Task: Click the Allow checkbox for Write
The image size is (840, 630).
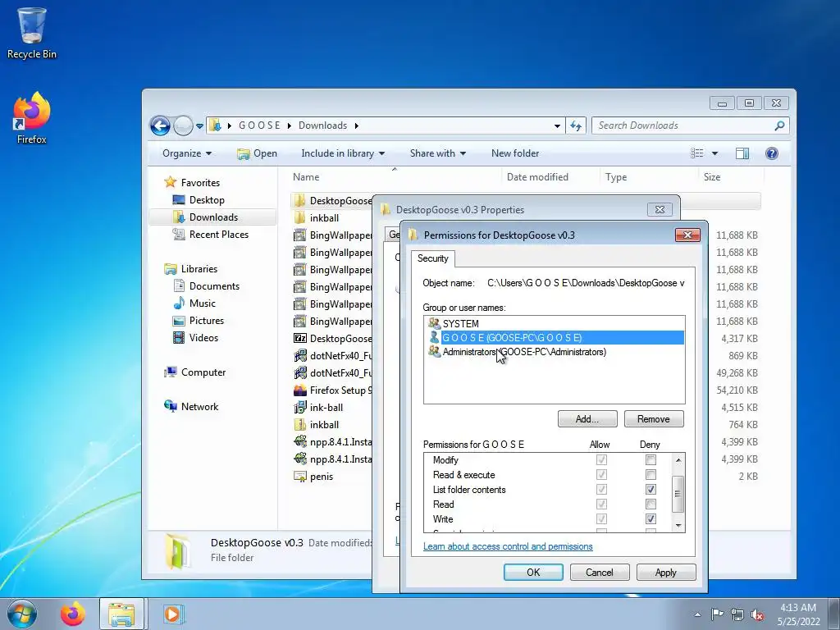Action: (601, 518)
